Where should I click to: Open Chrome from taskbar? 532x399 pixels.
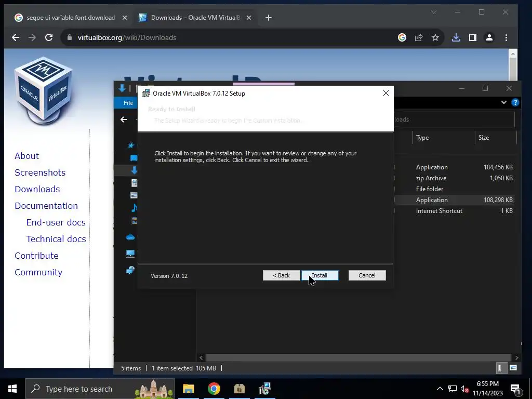(x=214, y=389)
